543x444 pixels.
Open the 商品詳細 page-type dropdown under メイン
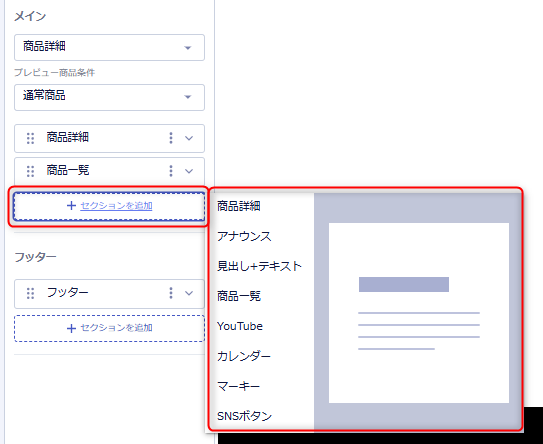(x=109, y=47)
